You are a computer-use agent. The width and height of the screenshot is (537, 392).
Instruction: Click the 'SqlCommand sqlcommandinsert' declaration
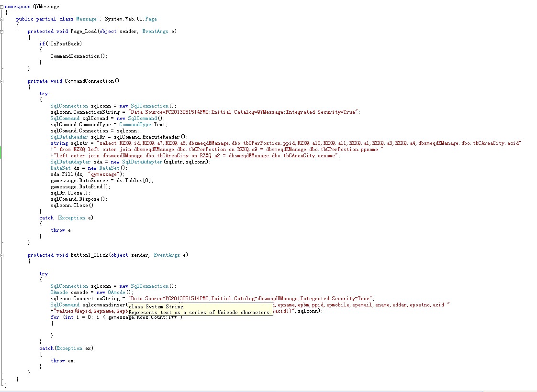(89, 305)
